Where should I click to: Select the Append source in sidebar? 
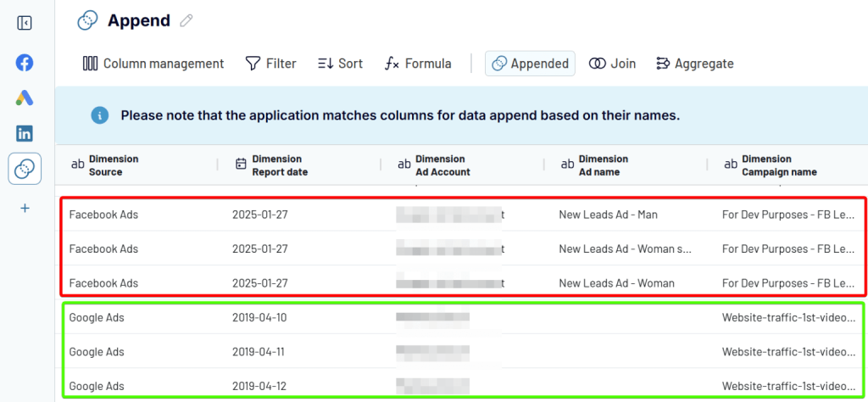(x=25, y=169)
